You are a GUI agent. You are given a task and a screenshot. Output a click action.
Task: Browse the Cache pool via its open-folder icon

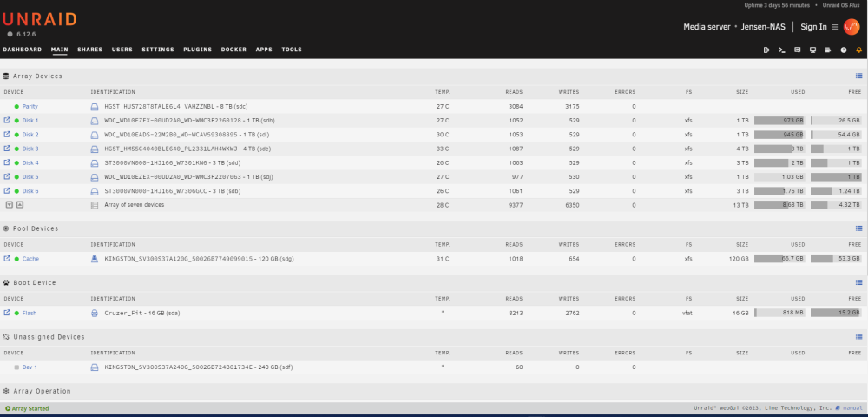point(7,258)
